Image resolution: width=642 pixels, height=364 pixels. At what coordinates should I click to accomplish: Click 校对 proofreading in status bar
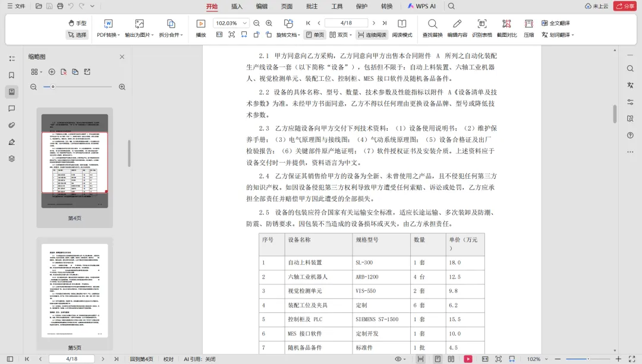(x=168, y=359)
